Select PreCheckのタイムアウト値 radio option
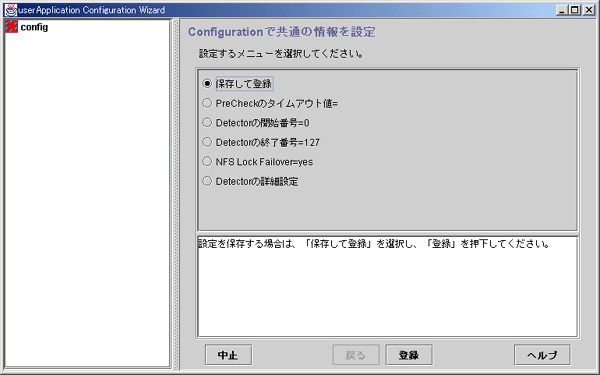 207,103
